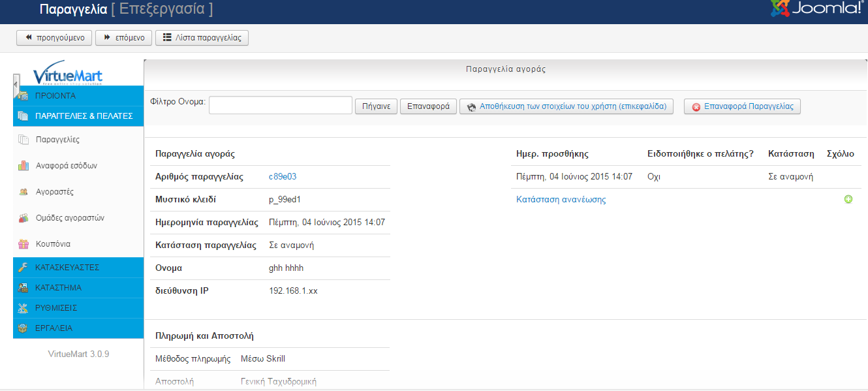Click Επαναφορά Παραγγελίας button
The width and height of the screenshot is (868, 391).
pyautogui.click(x=742, y=106)
